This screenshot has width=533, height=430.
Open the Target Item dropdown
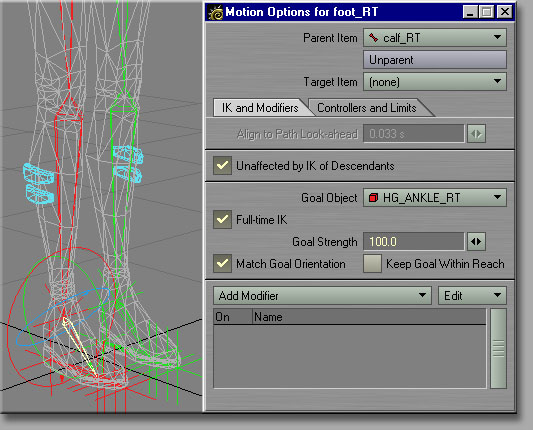pos(435,82)
